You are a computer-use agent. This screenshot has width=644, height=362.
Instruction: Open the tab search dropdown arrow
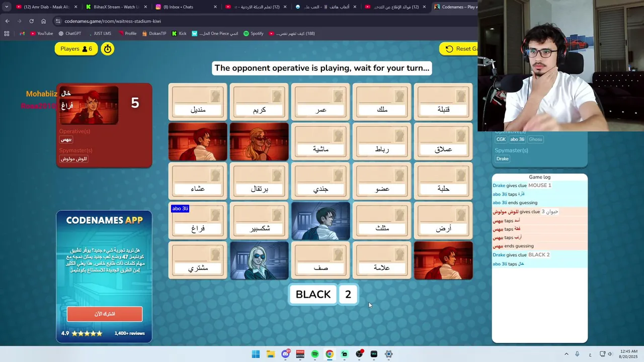(7, 7)
